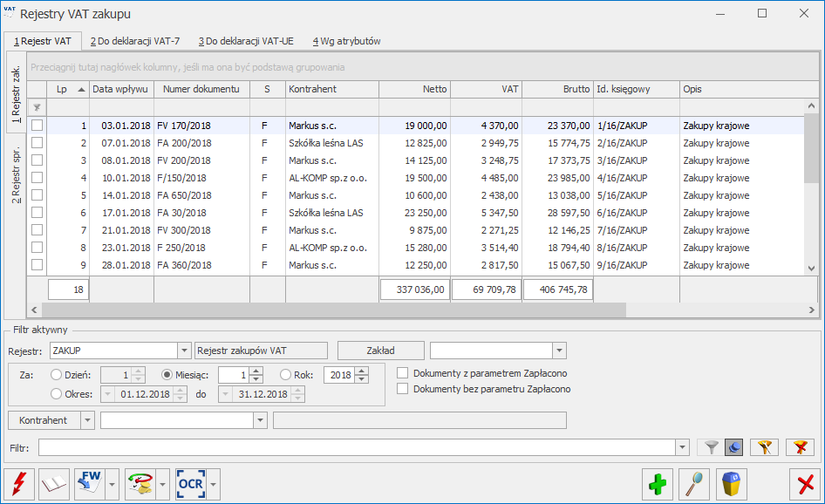The height and width of the screenshot is (504, 825).
Task: Click the Netto total 337 036,00
Action: (414, 289)
